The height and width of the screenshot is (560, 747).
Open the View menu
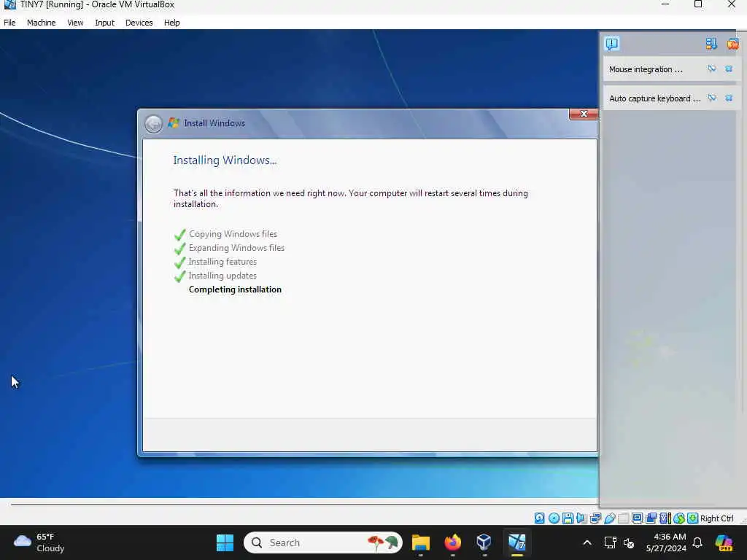click(x=75, y=23)
